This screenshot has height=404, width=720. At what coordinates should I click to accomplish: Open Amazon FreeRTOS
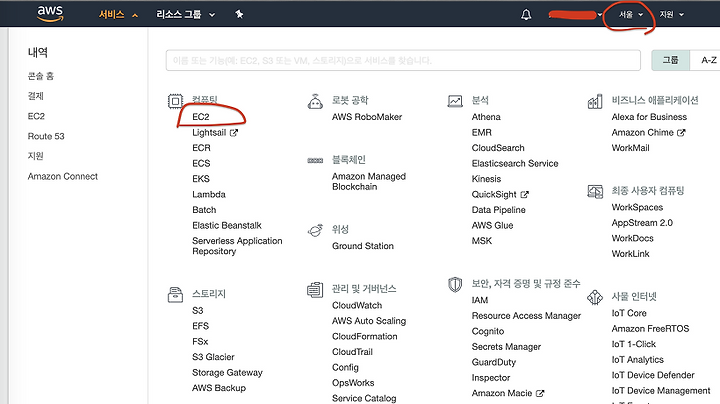650,329
